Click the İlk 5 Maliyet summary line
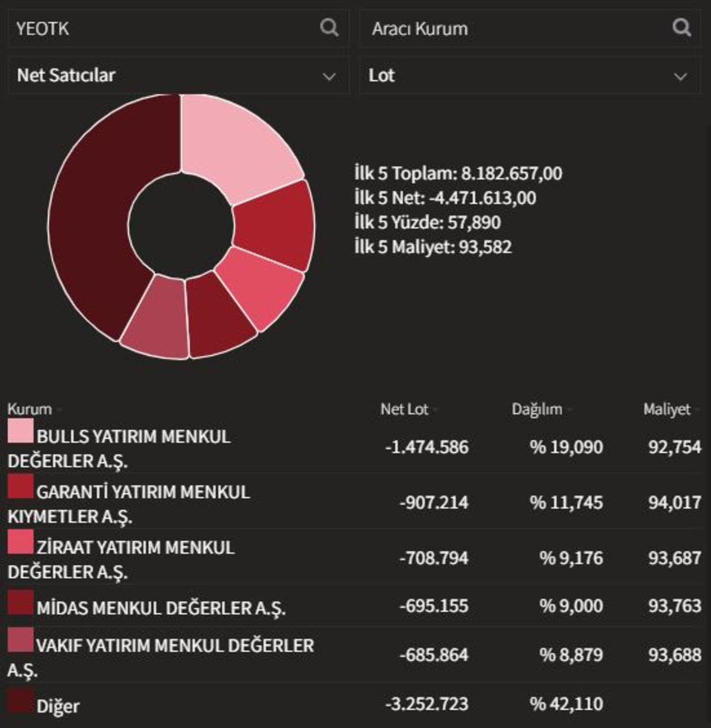 (433, 247)
